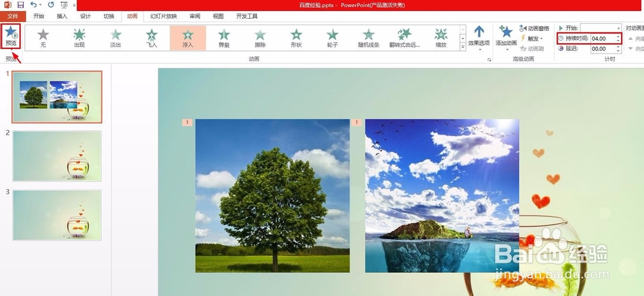Open the 文件 File menu
Screen dimensions: 644x296
(13, 17)
